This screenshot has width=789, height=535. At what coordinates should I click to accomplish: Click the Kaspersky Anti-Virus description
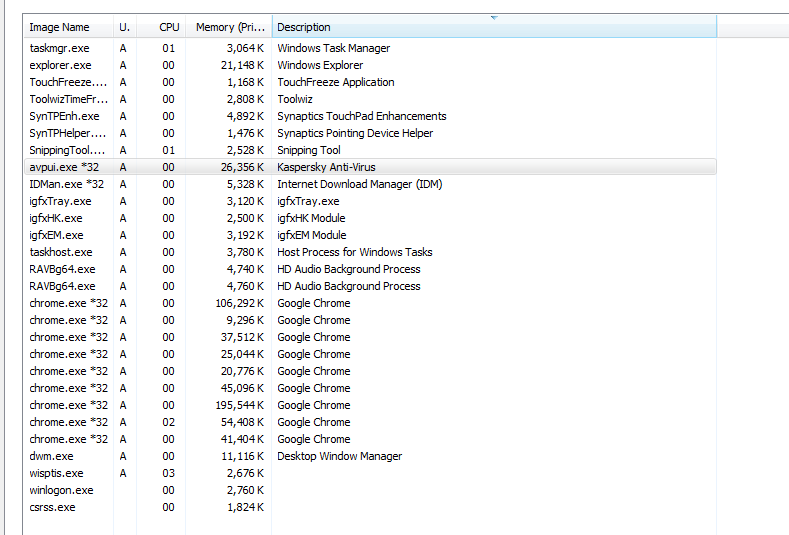[x=326, y=168]
